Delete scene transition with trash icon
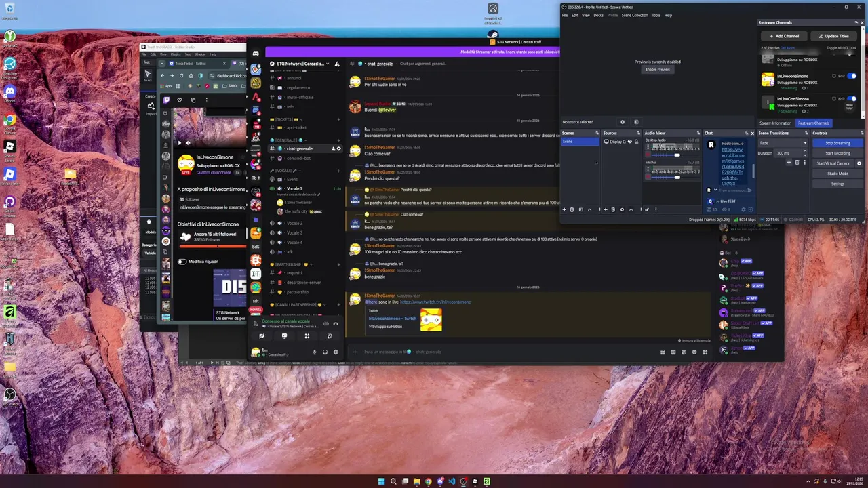Viewport: 868px width, 488px height. click(x=797, y=163)
